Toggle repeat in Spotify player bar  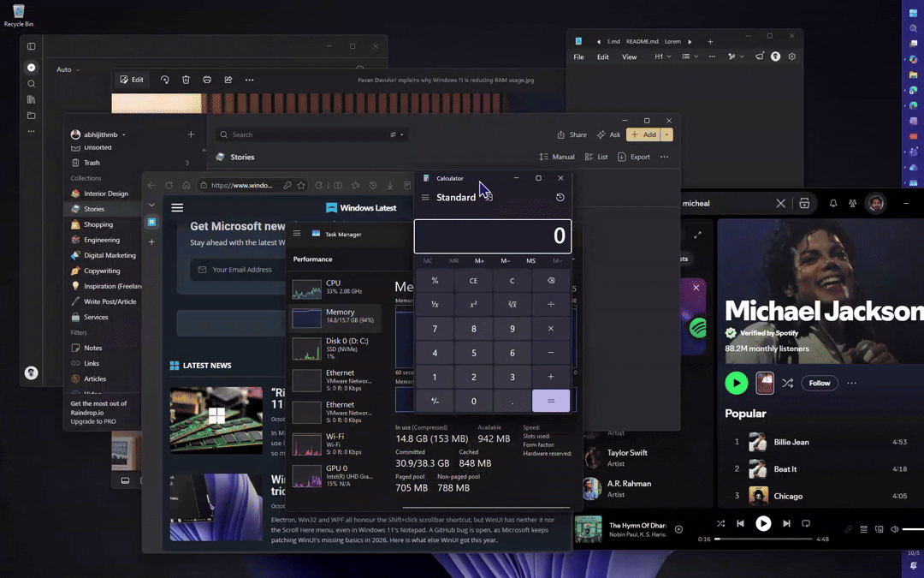click(x=806, y=524)
